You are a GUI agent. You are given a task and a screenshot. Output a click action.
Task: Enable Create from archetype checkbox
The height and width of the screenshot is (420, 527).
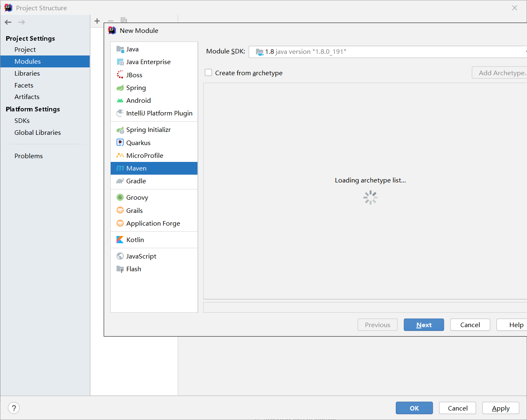point(209,73)
